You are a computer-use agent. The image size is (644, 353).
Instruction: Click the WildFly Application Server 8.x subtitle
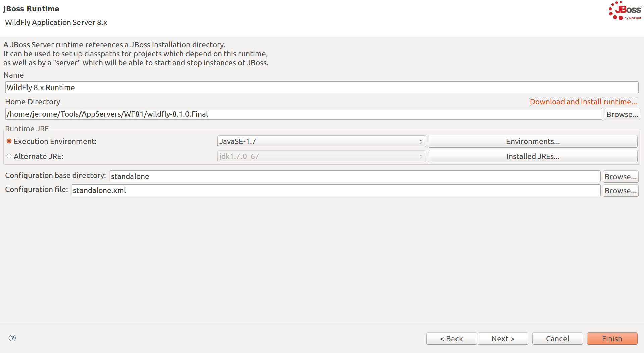point(56,22)
